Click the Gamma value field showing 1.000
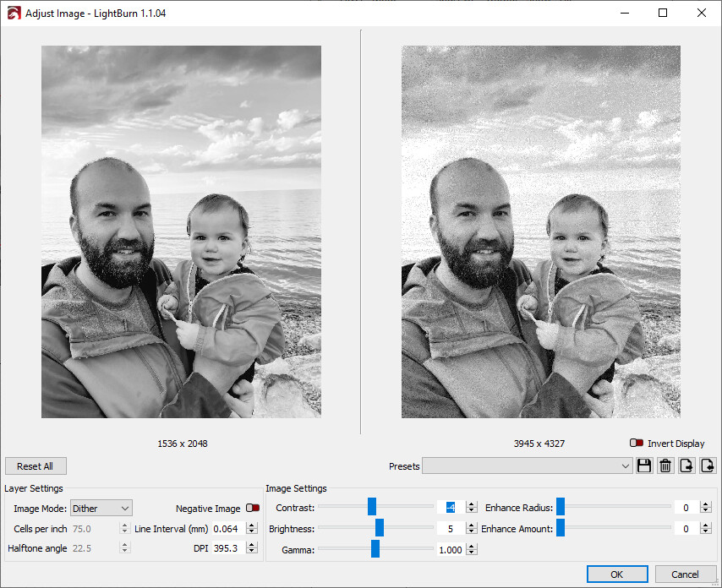The height and width of the screenshot is (588, 722). click(451, 549)
